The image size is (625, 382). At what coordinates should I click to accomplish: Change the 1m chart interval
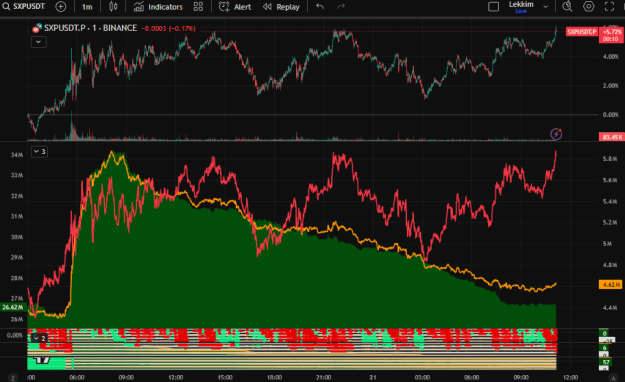pyautogui.click(x=86, y=7)
